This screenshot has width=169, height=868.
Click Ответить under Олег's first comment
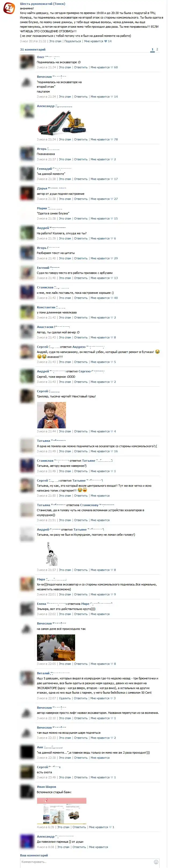pos(81,67)
